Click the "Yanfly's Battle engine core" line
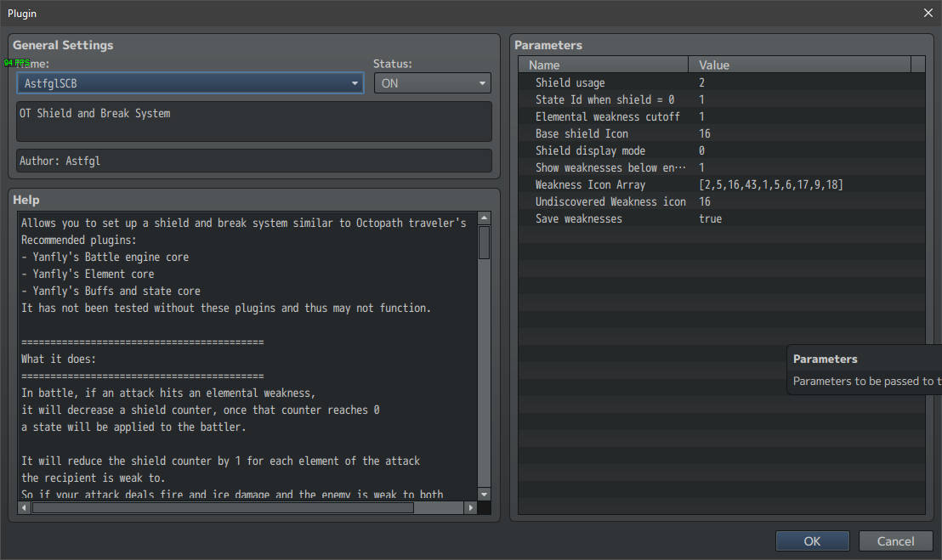 coord(105,257)
